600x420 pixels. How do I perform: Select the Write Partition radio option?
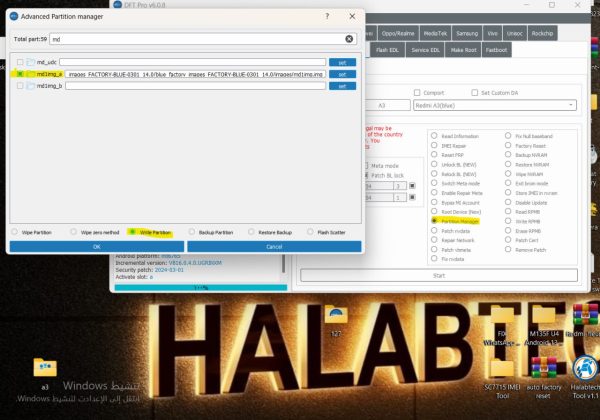tap(132, 232)
